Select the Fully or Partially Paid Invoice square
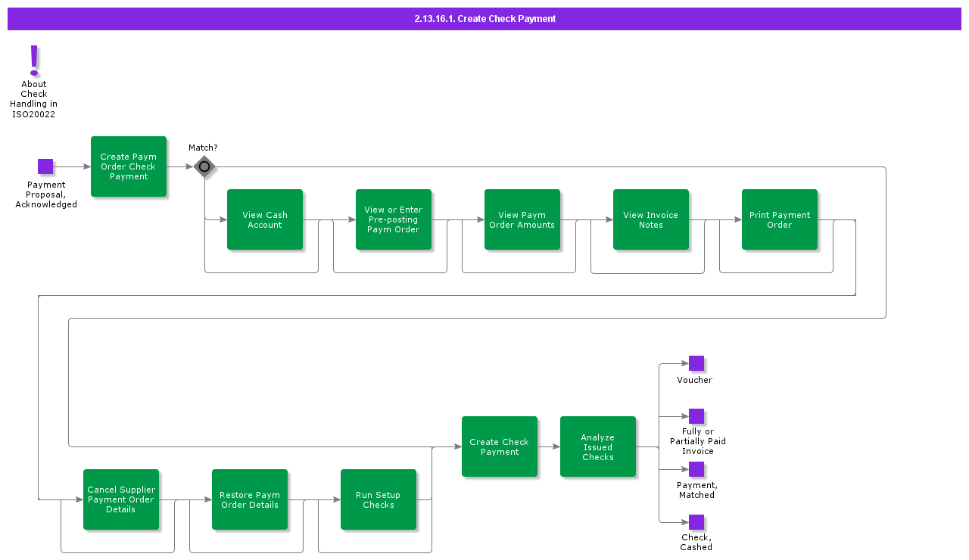Image resolution: width=969 pixels, height=560 pixels. (696, 416)
